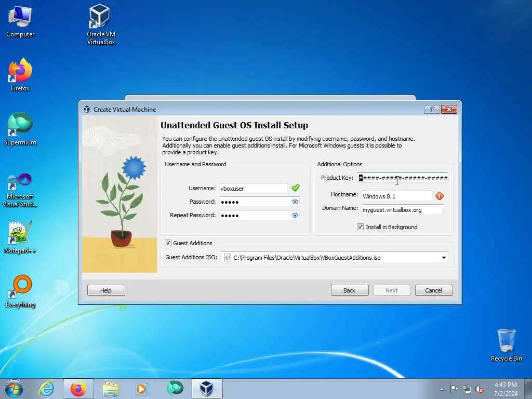Edit the Hostname field
532x399 pixels.
click(396, 196)
